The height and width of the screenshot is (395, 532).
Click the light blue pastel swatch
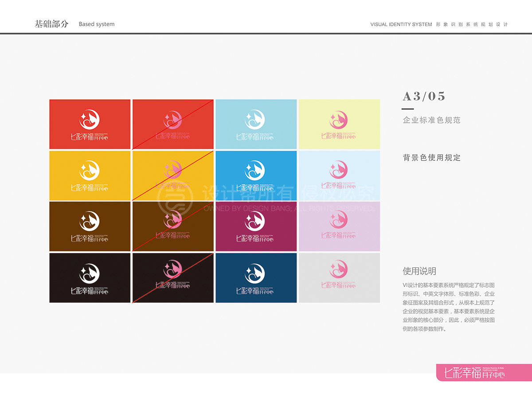tap(256, 124)
